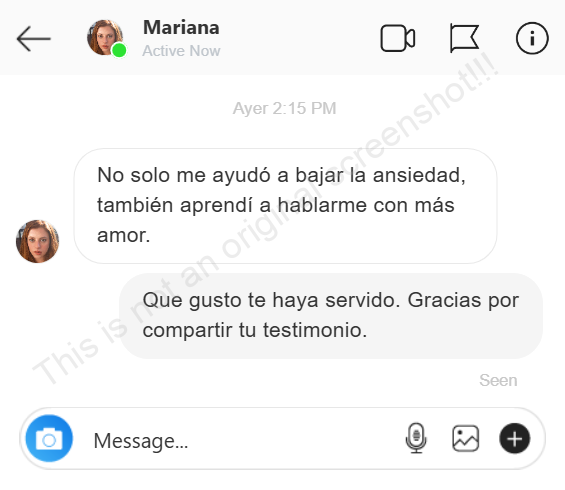565x490 pixels.
Task: Open more options with the plus icon
Action: point(515,438)
